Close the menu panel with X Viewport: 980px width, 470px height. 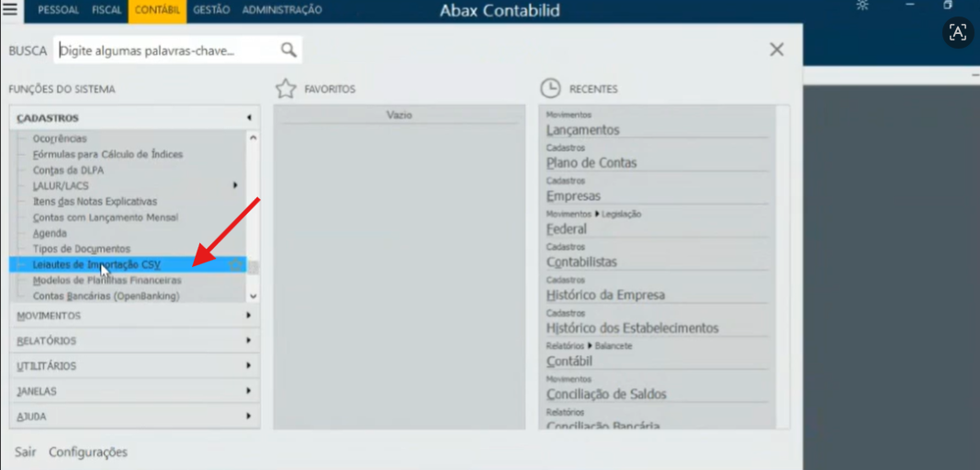pos(777,50)
